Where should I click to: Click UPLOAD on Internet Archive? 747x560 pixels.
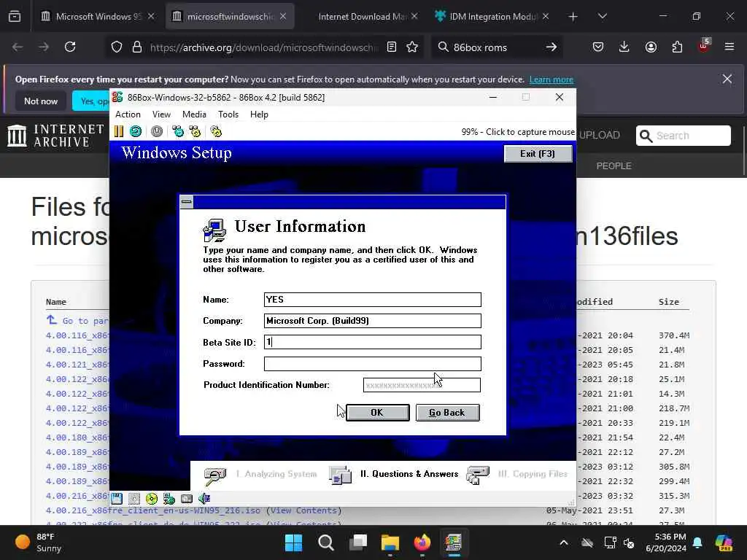pos(600,135)
